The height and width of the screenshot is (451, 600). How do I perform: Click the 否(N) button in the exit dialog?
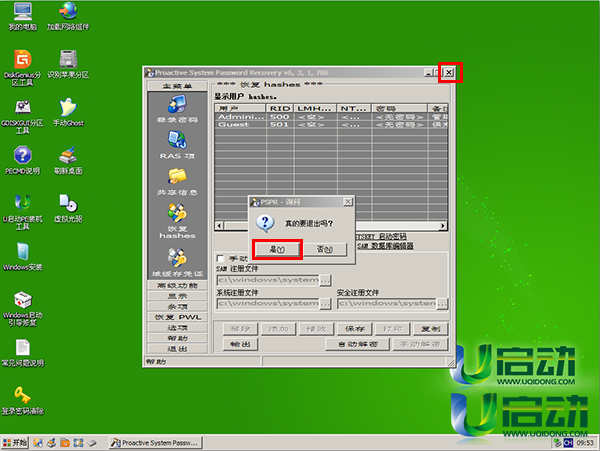pyautogui.click(x=325, y=249)
